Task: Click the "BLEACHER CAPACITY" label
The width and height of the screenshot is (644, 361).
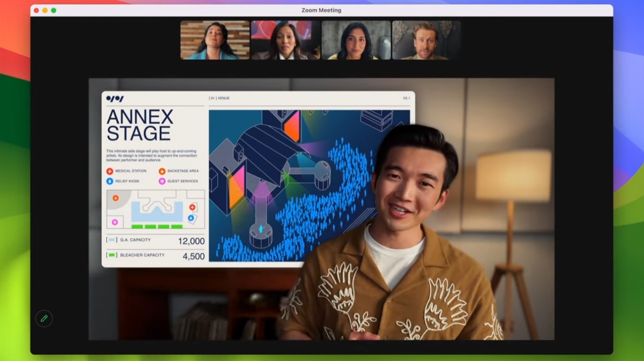Action: 142,255
